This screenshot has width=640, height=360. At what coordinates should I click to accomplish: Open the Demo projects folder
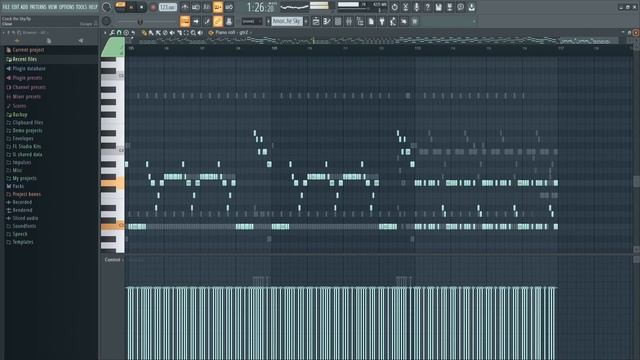pos(27,131)
